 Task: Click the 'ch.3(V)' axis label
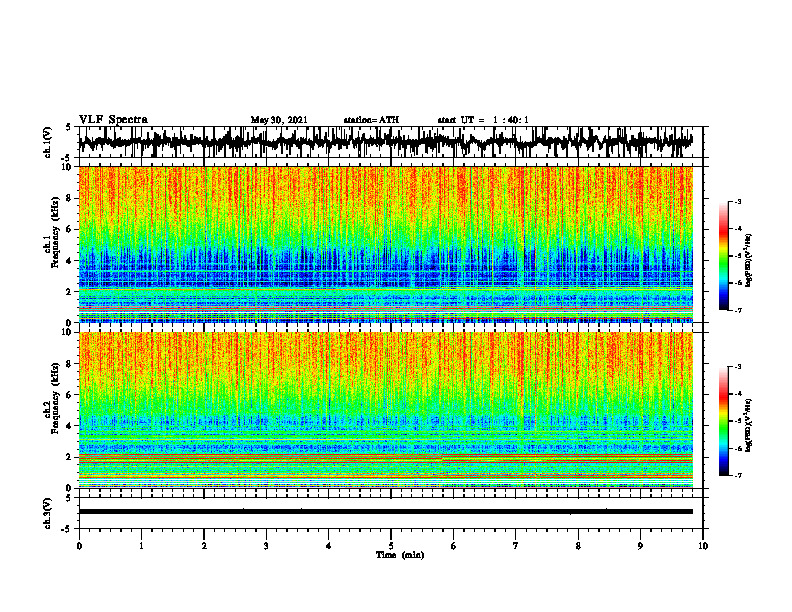47,514
